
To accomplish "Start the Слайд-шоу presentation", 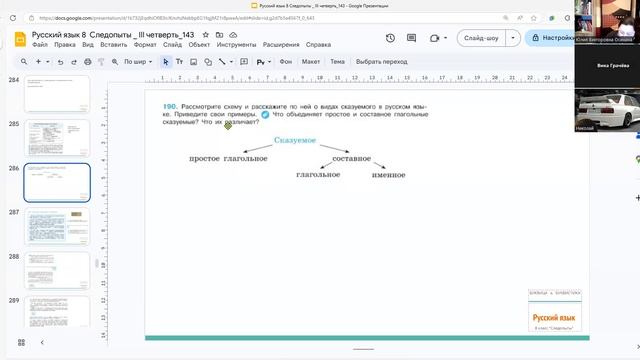I will (481, 38).
